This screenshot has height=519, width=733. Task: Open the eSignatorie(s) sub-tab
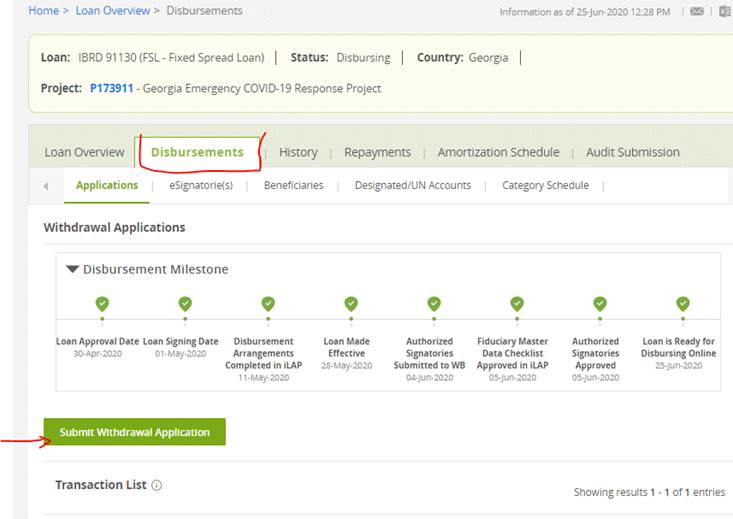point(201,185)
